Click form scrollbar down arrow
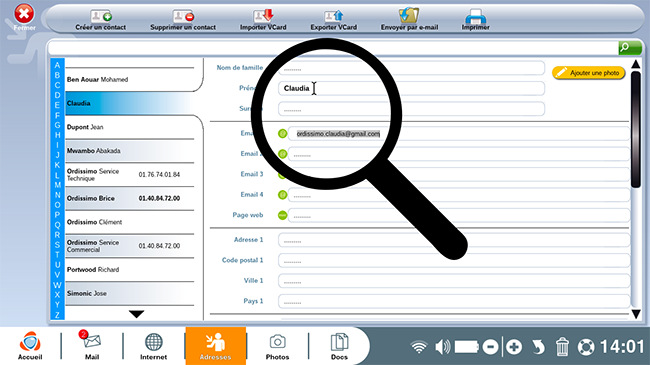650x365 pixels. [636, 314]
